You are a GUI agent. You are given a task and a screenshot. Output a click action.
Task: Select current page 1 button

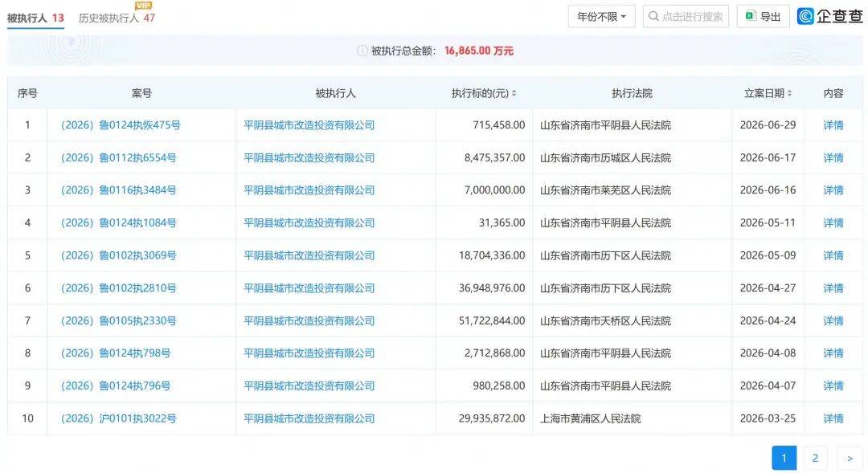pyautogui.click(x=784, y=458)
